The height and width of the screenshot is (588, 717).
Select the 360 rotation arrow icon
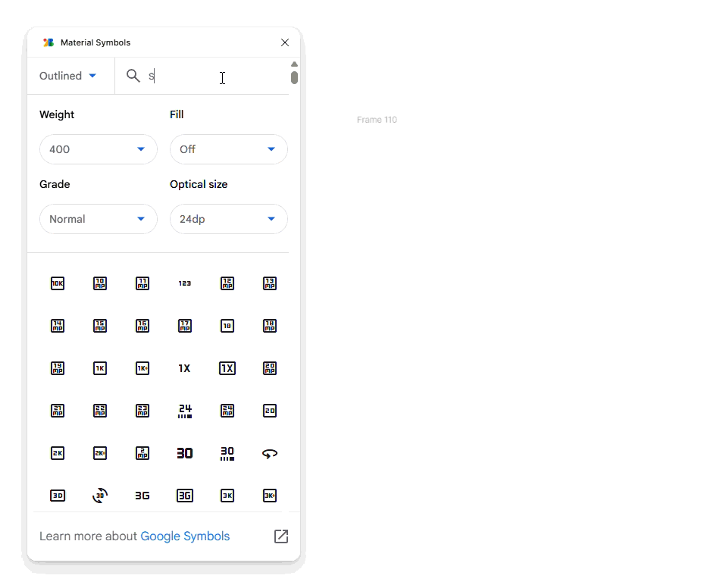[x=270, y=453]
